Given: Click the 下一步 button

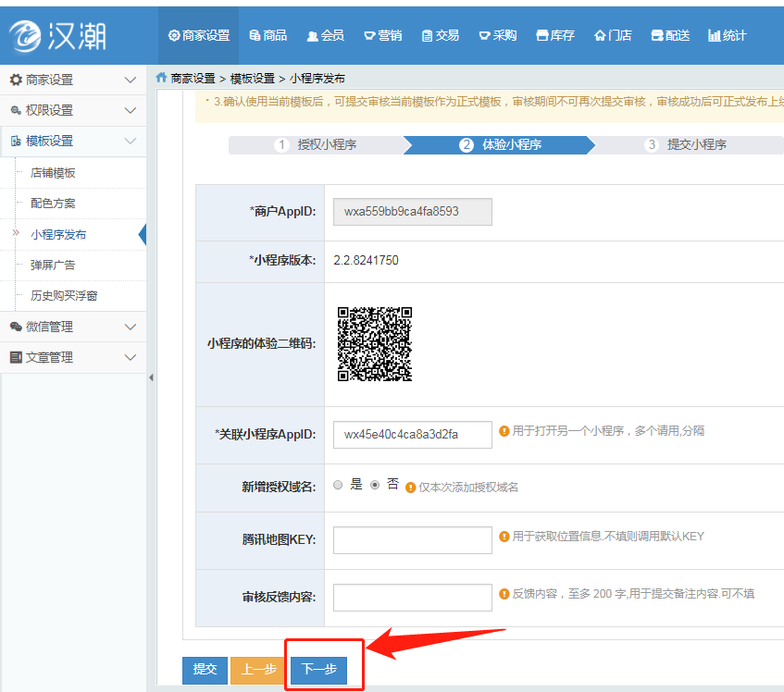Looking at the screenshot, I should pos(319,670).
